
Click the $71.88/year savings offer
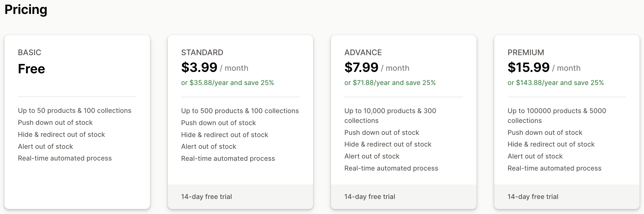[x=390, y=83]
